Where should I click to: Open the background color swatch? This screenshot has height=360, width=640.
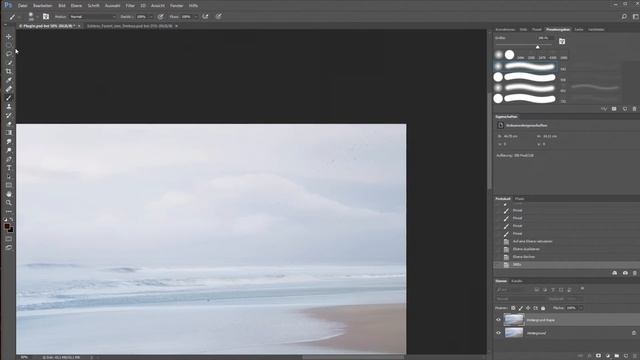pos(11,230)
